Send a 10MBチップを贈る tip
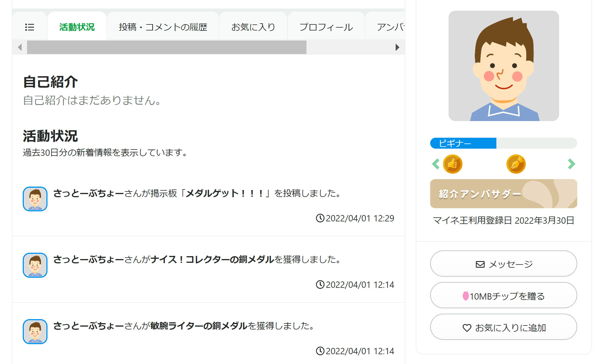This screenshot has height=364, width=606. coord(504,296)
